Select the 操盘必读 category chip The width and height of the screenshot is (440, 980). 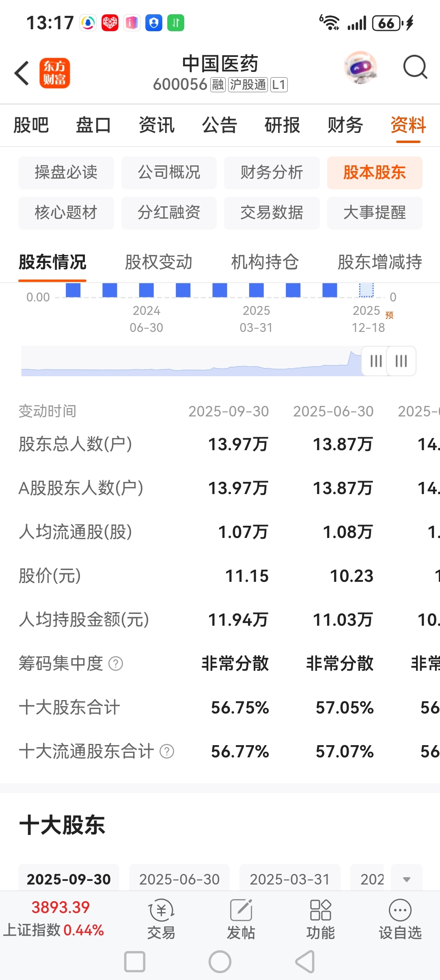tap(66, 173)
